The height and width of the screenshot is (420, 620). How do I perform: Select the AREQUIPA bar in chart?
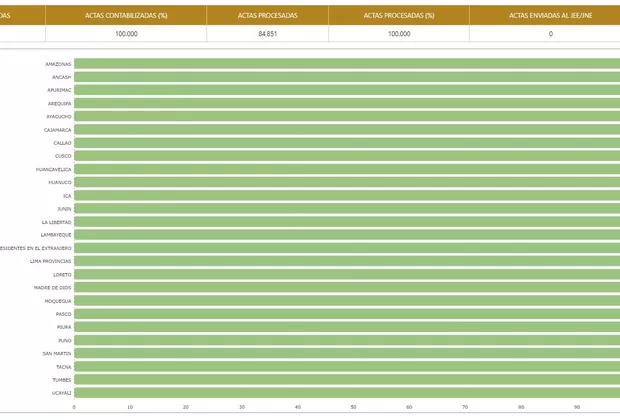(x=346, y=103)
